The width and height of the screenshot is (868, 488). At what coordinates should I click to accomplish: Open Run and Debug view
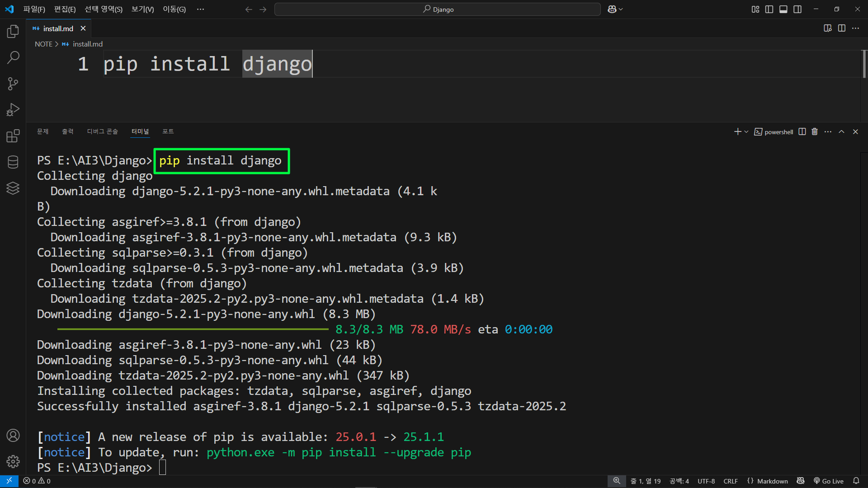(13, 110)
